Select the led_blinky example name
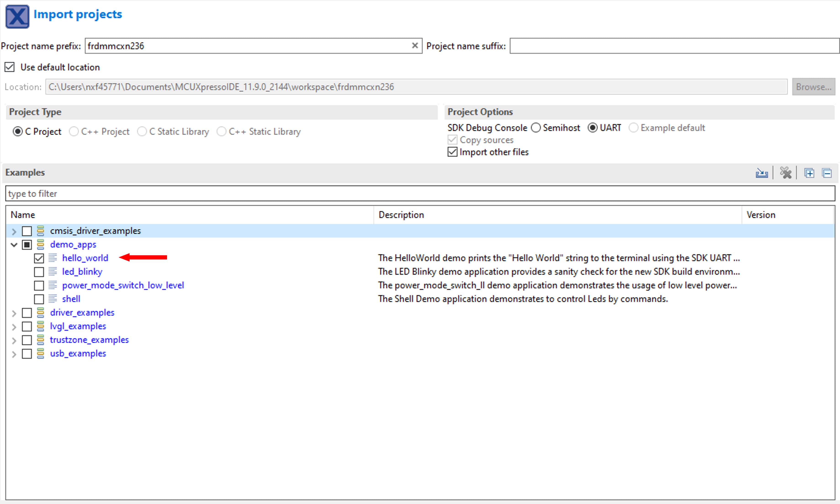This screenshot has height=504, width=840. pos(82,272)
